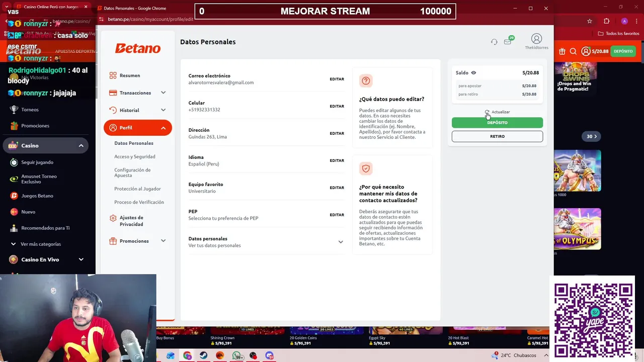This screenshot has width=644, height=362.
Task: Click the Chrome bookmark star icon
Action: point(590,21)
